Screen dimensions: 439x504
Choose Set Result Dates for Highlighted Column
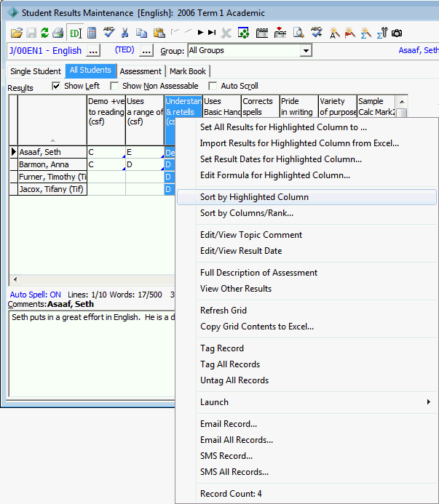(x=307, y=159)
